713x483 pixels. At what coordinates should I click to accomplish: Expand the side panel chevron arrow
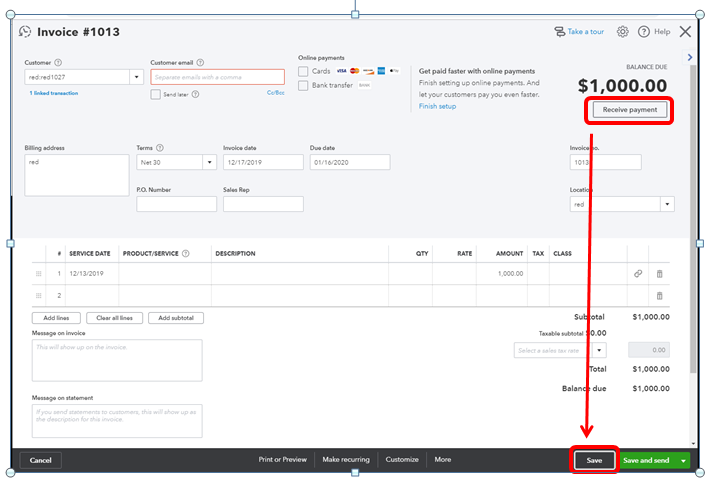pyautogui.click(x=690, y=57)
